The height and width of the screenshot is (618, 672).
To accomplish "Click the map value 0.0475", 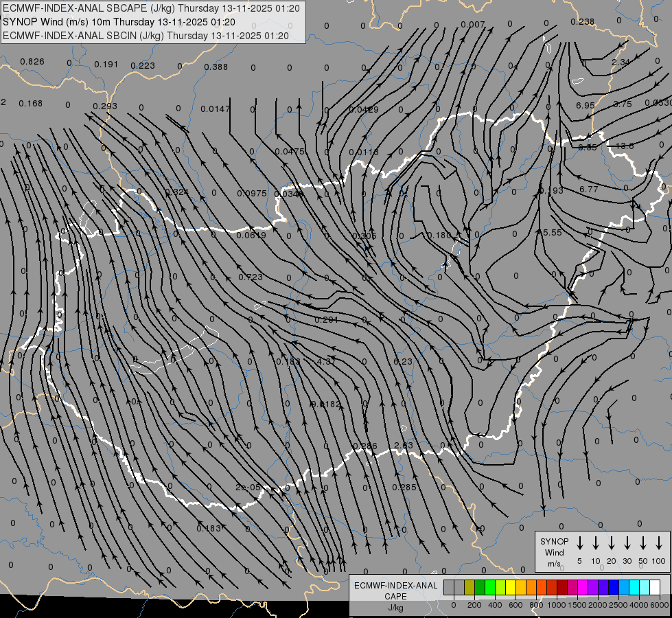I will click(289, 151).
